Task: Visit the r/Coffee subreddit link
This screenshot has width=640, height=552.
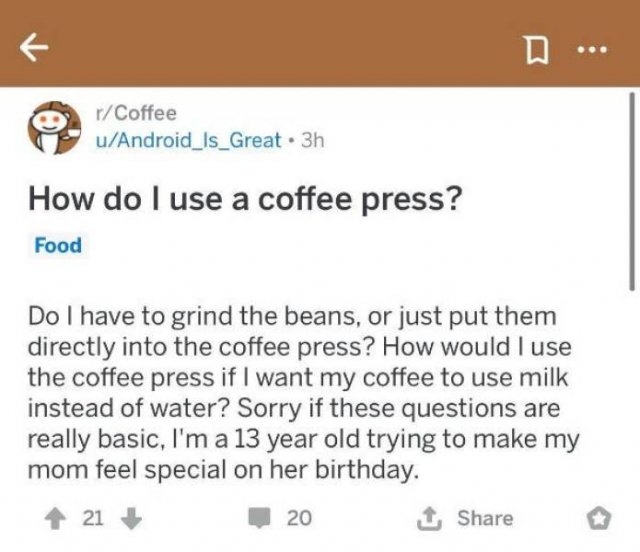Action: (136, 113)
